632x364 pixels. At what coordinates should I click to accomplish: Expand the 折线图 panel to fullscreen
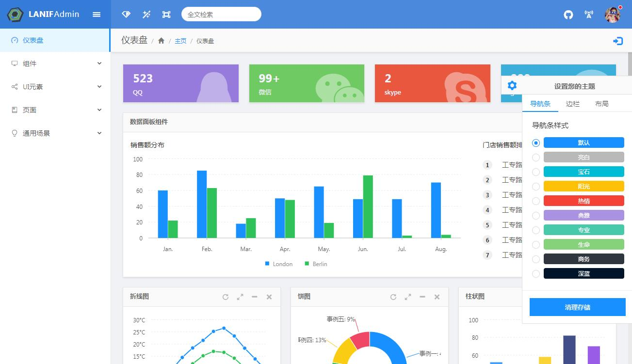(240, 297)
